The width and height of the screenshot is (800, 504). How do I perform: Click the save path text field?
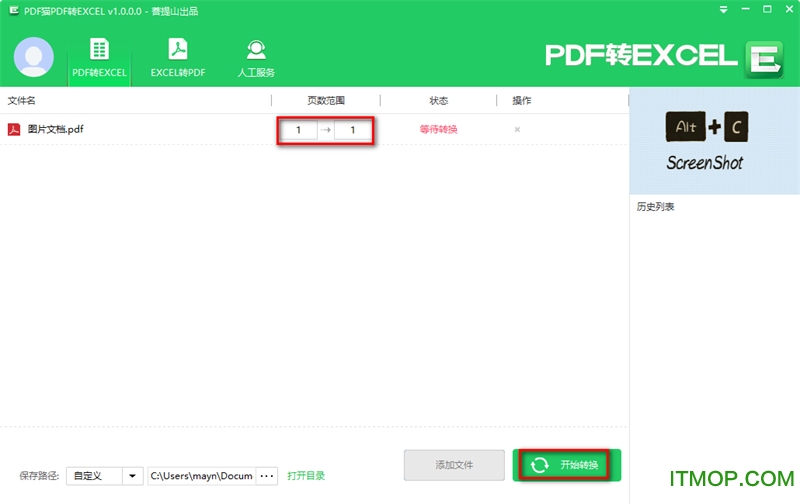(x=202, y=476)
